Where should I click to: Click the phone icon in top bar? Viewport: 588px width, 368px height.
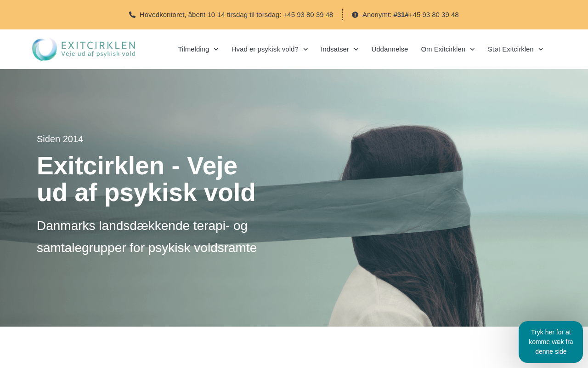[x=132, y=15]
